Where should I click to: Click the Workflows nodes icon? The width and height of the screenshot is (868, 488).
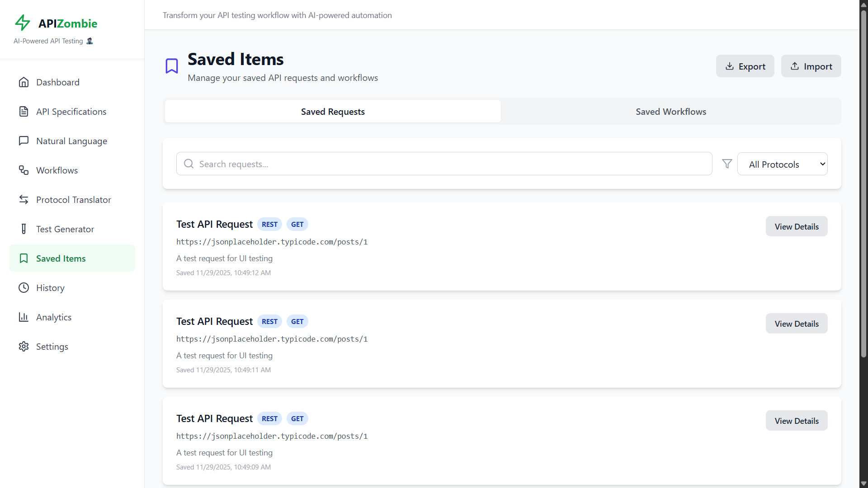(24, 170)
